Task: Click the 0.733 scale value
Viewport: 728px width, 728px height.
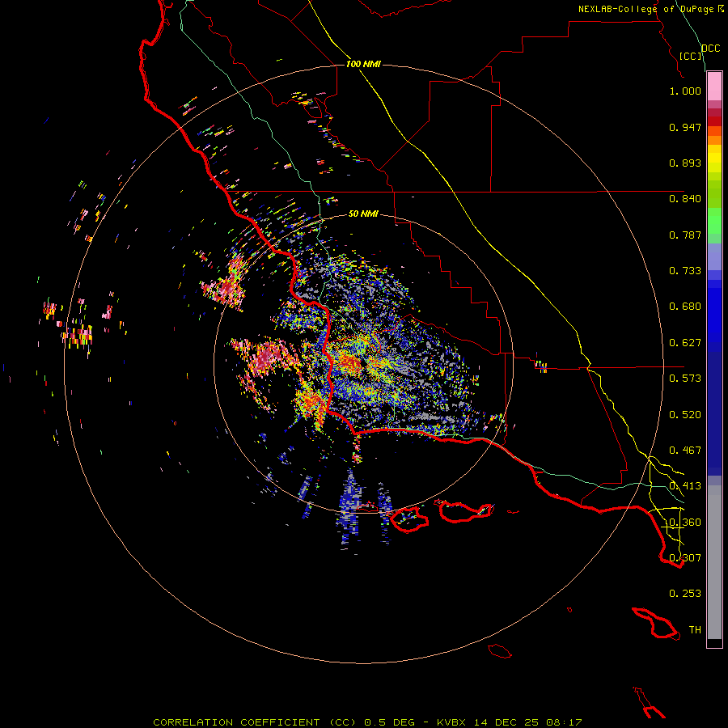Action: tap(685, 271)
